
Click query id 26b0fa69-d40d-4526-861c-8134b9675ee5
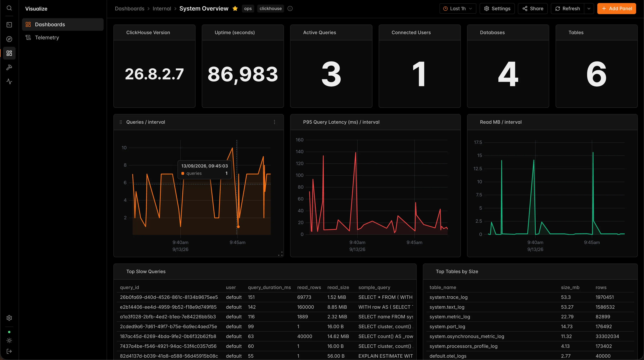click(169, 297)
